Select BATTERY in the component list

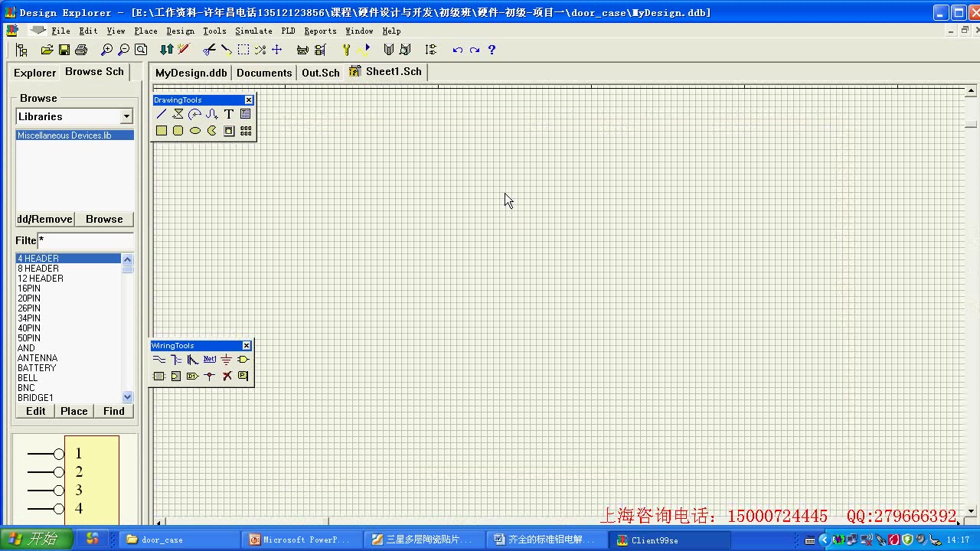point(37,368)
